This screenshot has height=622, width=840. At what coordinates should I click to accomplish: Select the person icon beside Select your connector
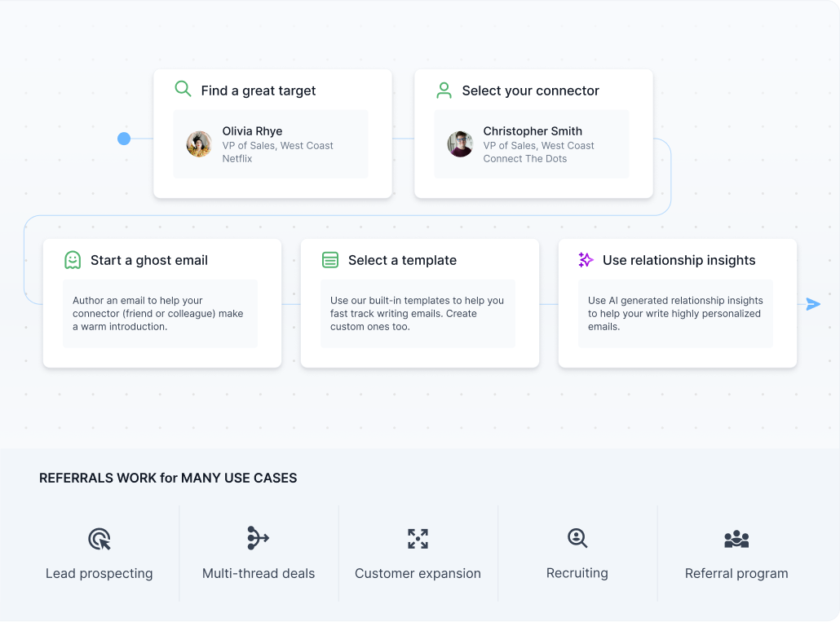pos(444,90)
